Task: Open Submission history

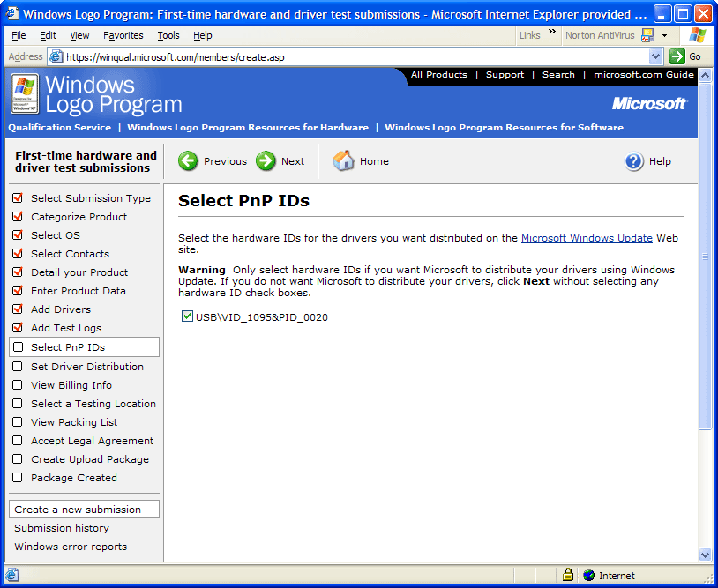Action: 62,527
